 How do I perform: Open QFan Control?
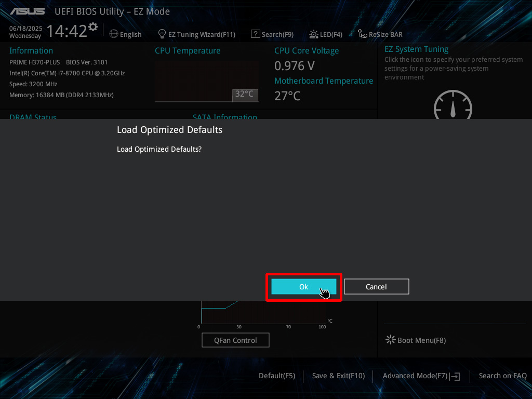pos(235,340)
